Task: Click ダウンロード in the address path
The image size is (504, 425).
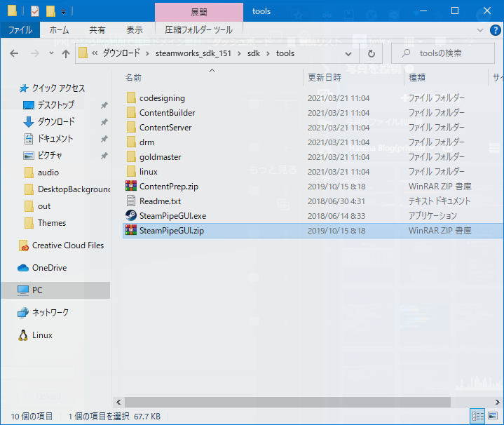Action: pos(121,53)
